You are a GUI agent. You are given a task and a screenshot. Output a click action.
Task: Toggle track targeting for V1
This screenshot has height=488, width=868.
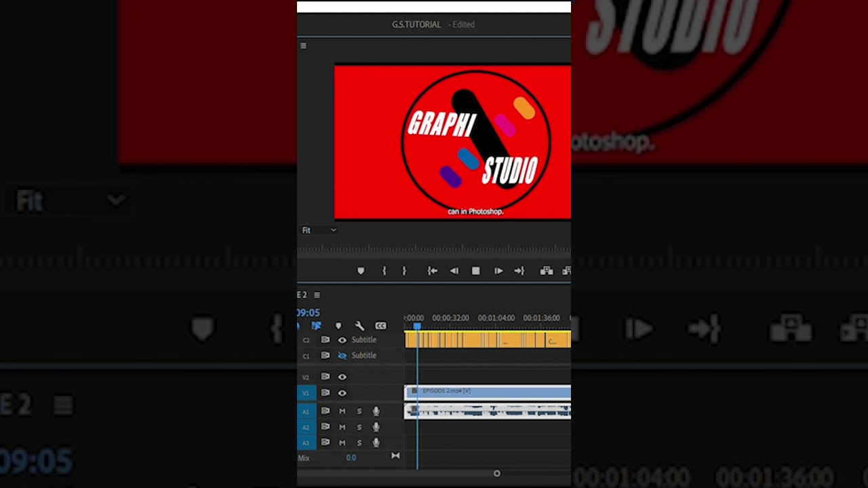(x=306, y=393)
